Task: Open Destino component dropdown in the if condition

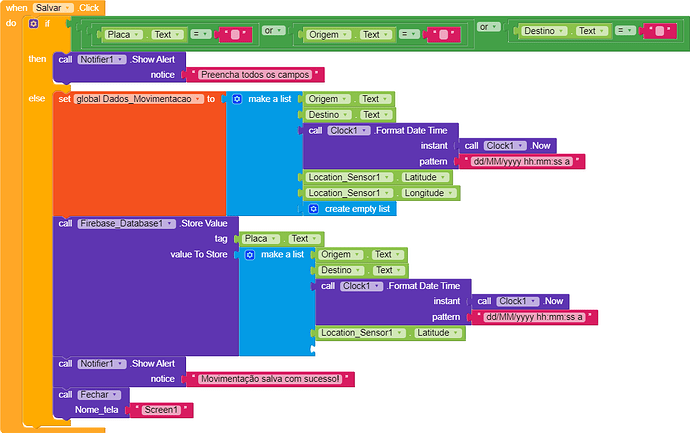Action: [x=544, y=31]
